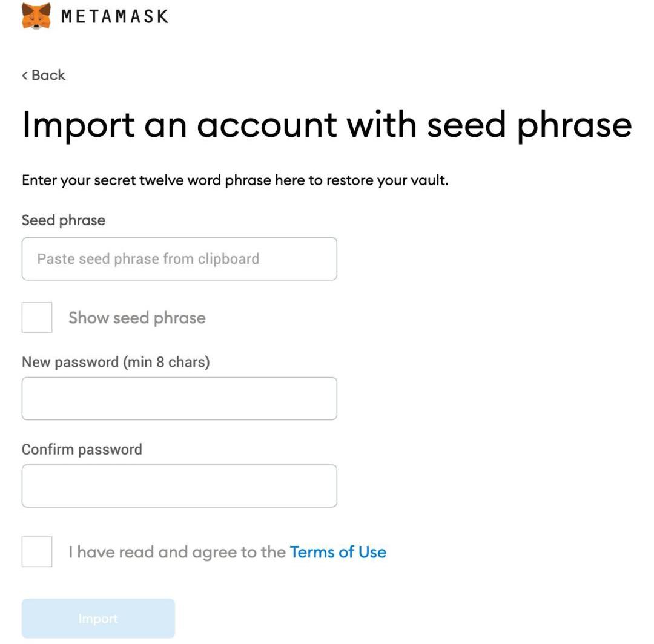Click the 'Confirm password' field label
654x644 pixels.
click(x=82, y=449)
